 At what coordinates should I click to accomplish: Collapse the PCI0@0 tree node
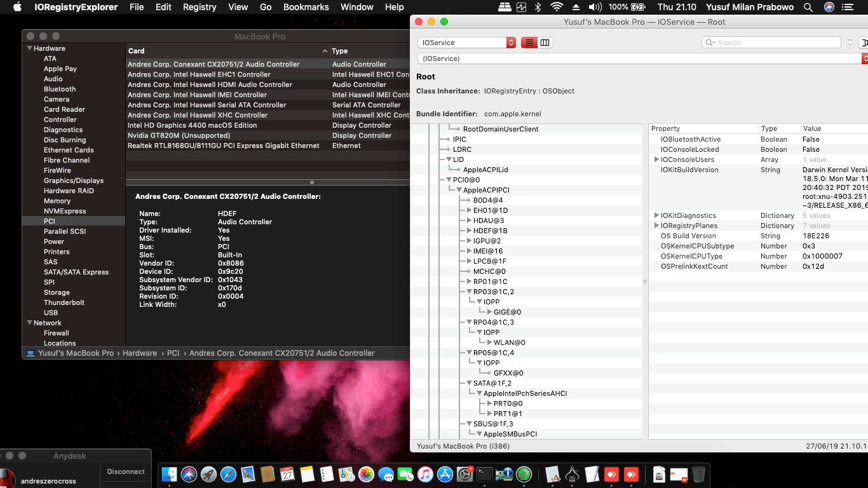[x=449, y=180]
